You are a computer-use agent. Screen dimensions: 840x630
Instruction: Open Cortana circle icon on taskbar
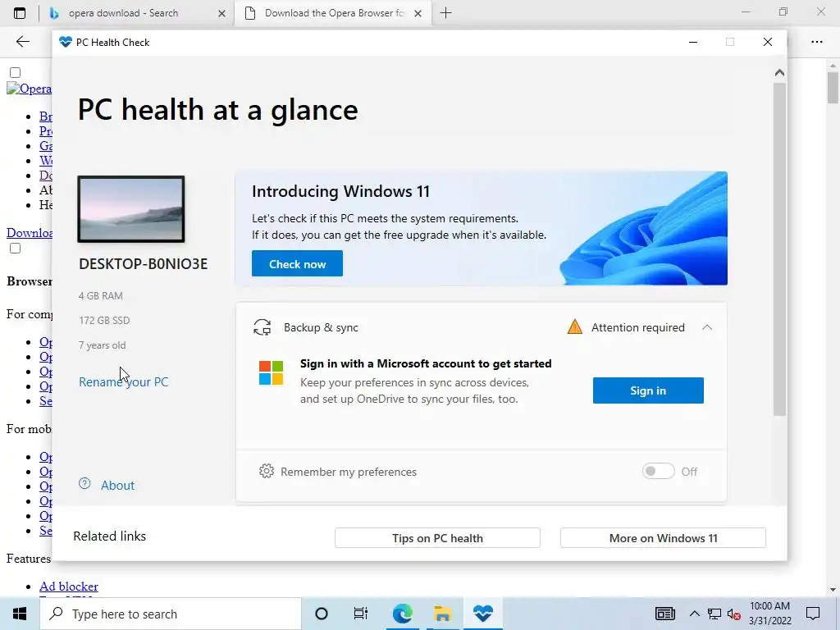(322, 614)
